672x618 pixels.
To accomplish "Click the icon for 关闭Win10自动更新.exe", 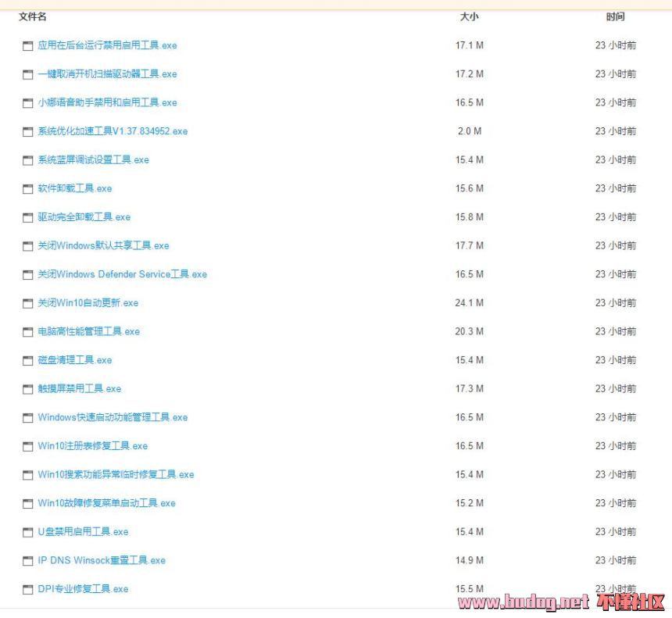I will pos(28,304).
